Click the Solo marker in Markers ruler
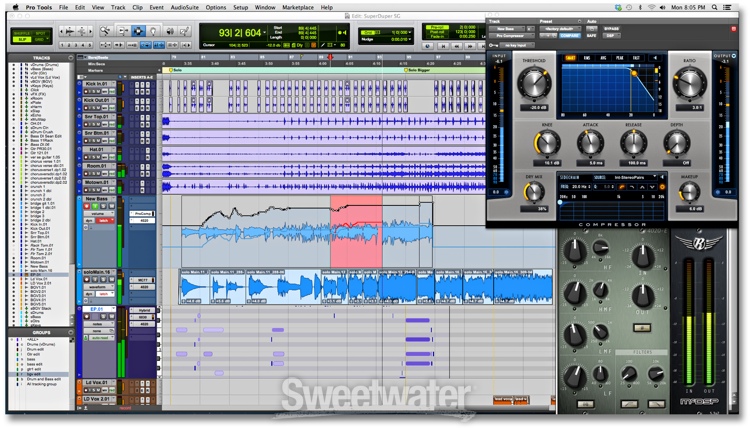This screenshot has height=428, width=750. (x=175, y=70)
